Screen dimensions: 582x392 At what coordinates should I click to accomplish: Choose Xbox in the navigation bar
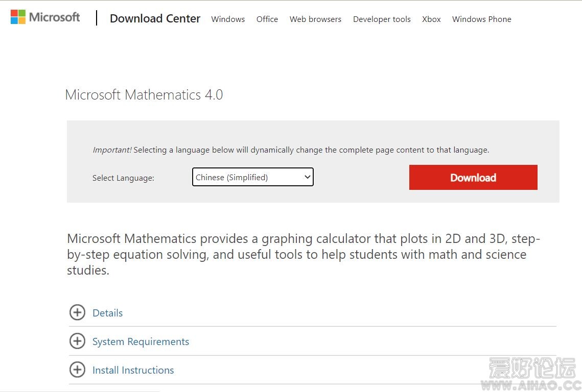[x=431, y=19]
